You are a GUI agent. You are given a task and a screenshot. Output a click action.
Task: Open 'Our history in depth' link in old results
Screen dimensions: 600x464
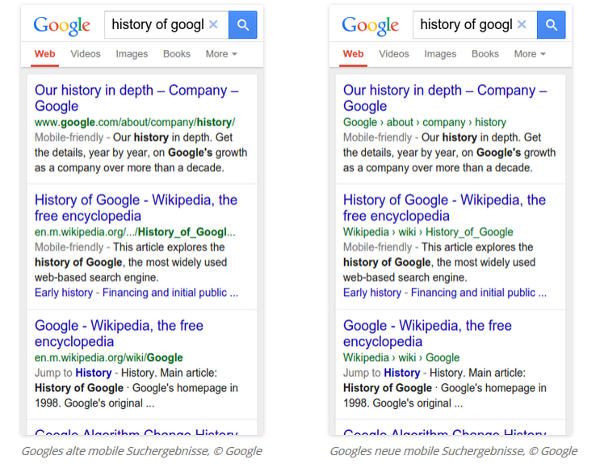(x=137, y=98)
